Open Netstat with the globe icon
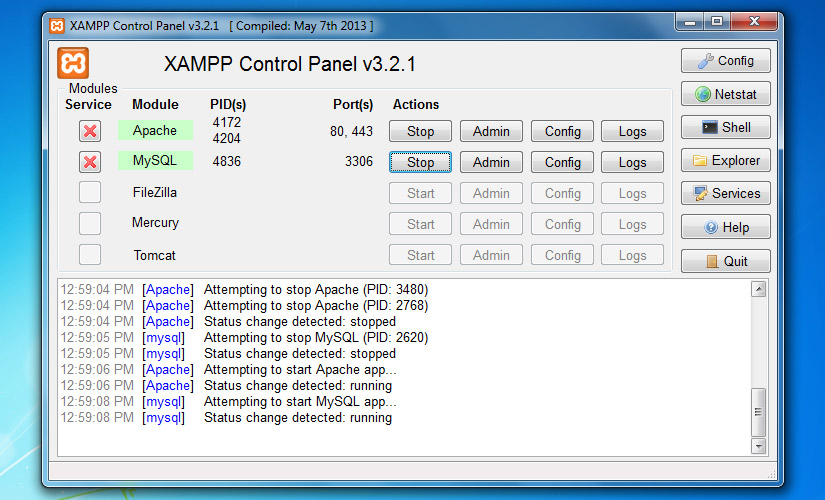This screenshot has height=500, width=825. click(x=725, y=95)
